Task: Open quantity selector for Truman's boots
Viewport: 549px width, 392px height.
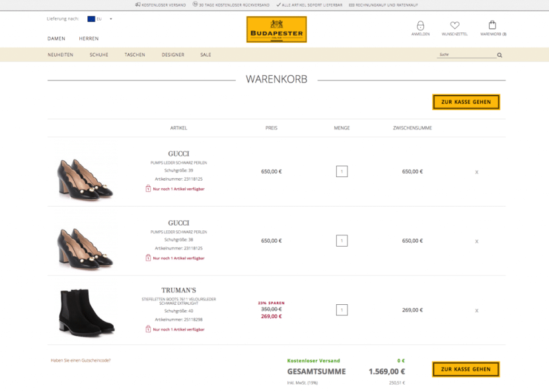Action: click(342, 310)
